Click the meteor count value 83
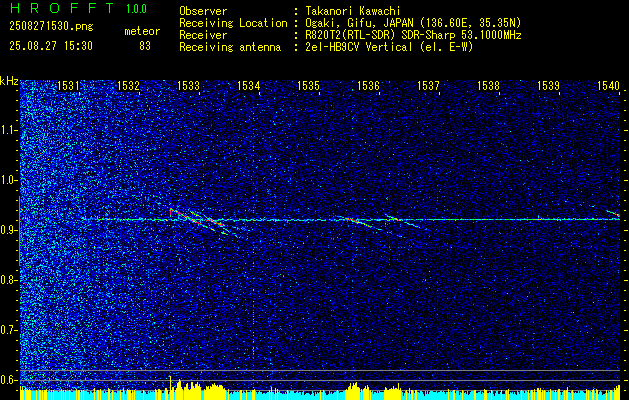Screen dimensions: 629x400 (x=145, y=46)
